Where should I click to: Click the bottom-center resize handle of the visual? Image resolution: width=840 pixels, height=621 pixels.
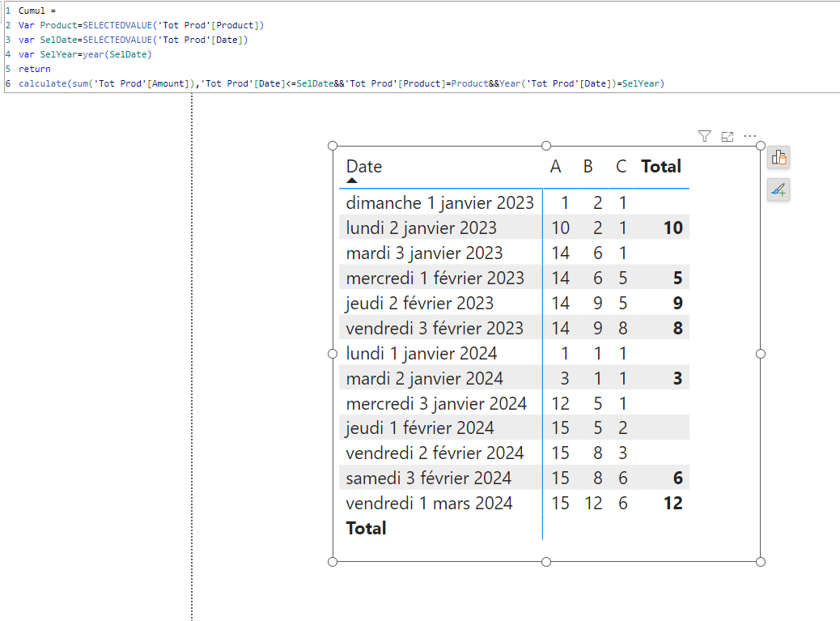[546, 562]
